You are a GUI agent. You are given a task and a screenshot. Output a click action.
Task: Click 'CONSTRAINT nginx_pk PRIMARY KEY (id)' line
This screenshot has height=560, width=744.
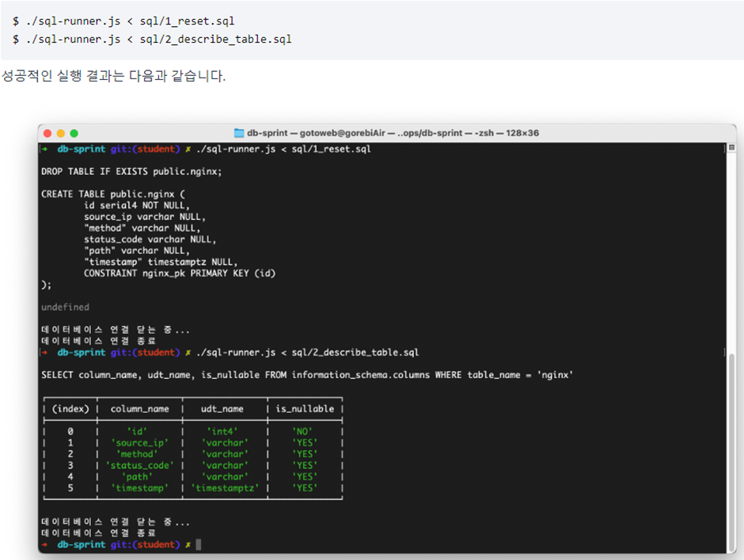point(180,273)
